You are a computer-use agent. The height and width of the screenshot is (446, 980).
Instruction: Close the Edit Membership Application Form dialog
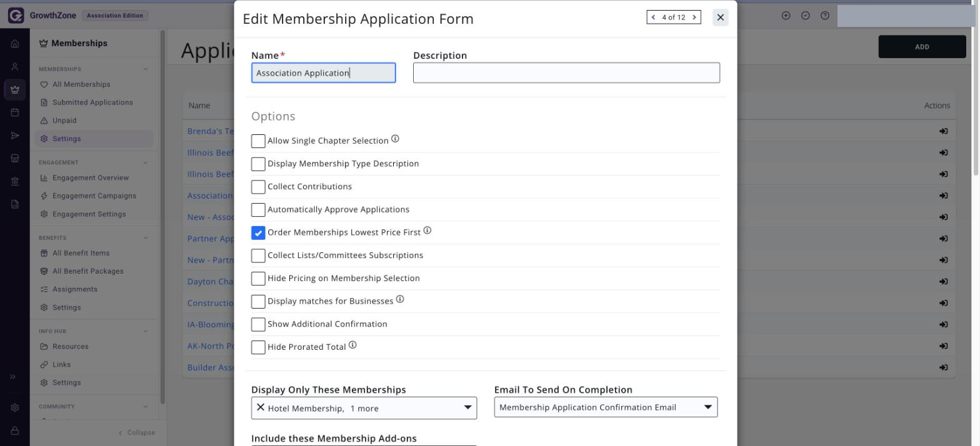pos(720,17)
